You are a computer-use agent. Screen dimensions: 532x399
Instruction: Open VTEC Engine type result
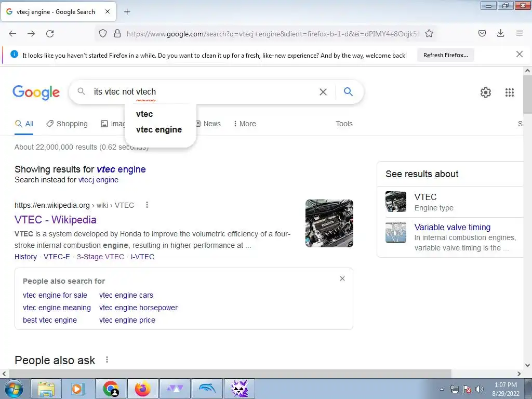425,197
